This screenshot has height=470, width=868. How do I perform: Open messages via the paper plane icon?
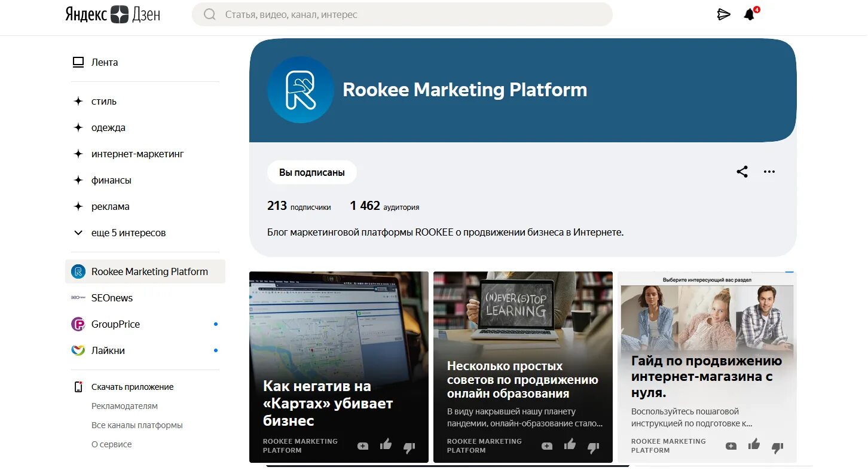click(723, 14)
